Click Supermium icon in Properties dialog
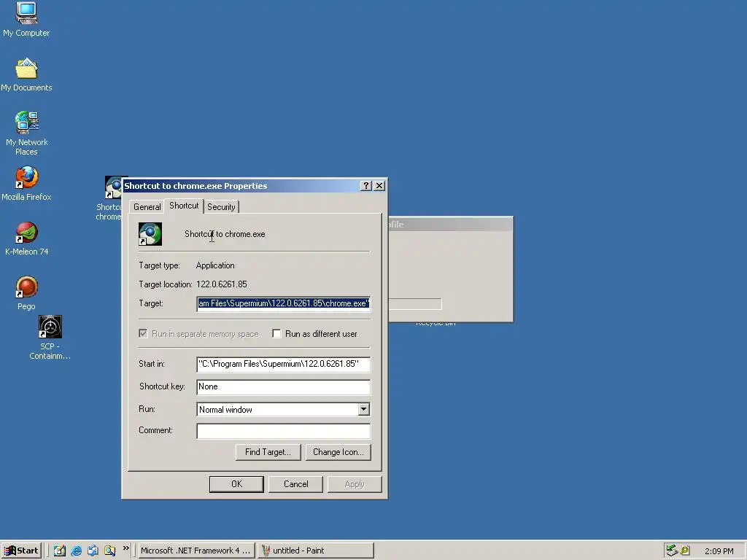Screen dimensions: 747x560 [150, 234]
